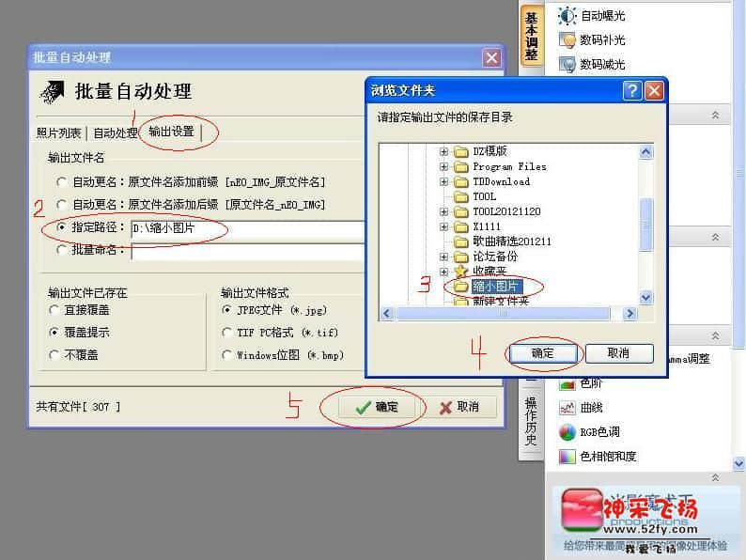Open the 曲线 curves tool icon
Viewport: 746px width, 560px height.
point(567,408)
